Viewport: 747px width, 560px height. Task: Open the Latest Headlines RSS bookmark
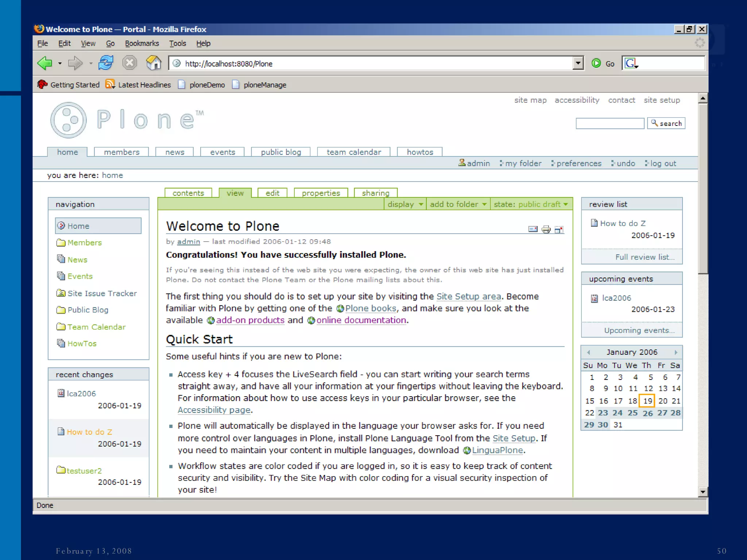click(x=138, y=85)
